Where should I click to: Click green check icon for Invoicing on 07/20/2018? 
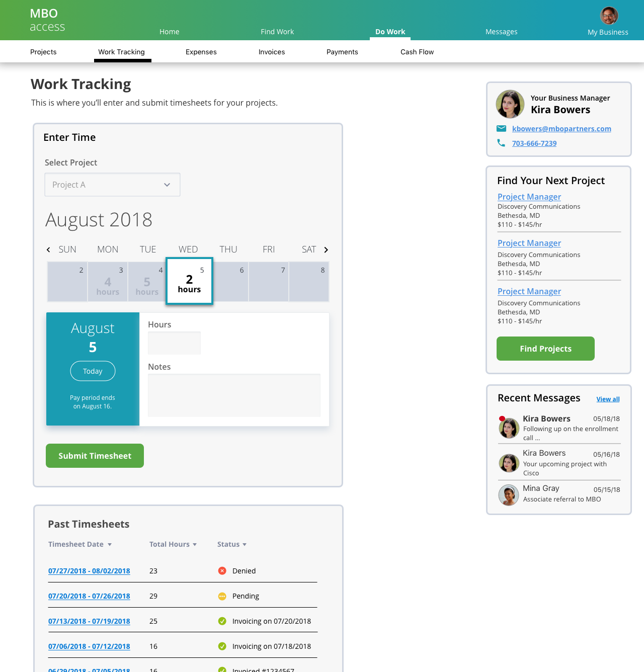(x=222, y=621)
